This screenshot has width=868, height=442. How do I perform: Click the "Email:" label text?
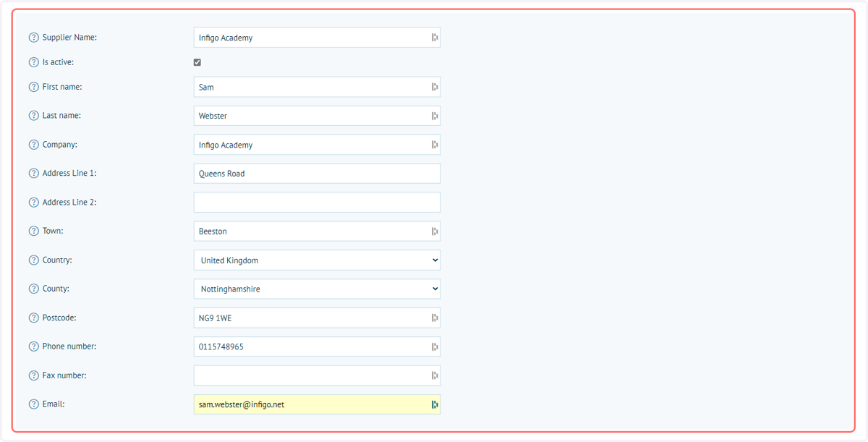(x=54, y=404)
